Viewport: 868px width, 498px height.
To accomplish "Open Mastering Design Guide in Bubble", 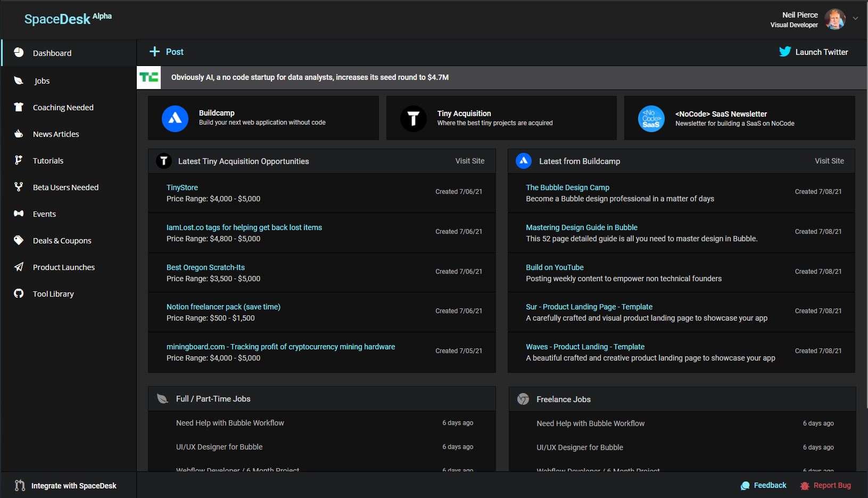I will pyautogui.click(x=582, y=227).
